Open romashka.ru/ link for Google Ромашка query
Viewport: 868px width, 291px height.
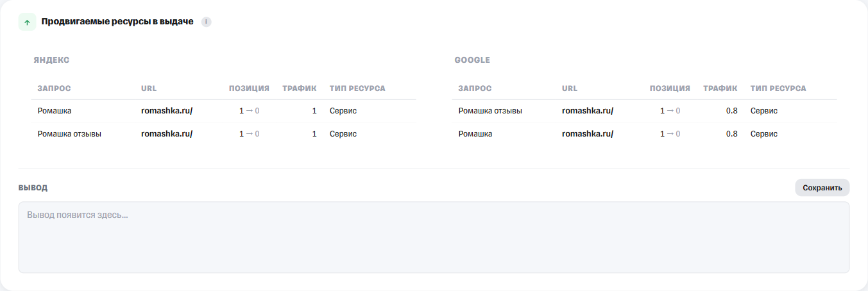click(x=588, y=134)
